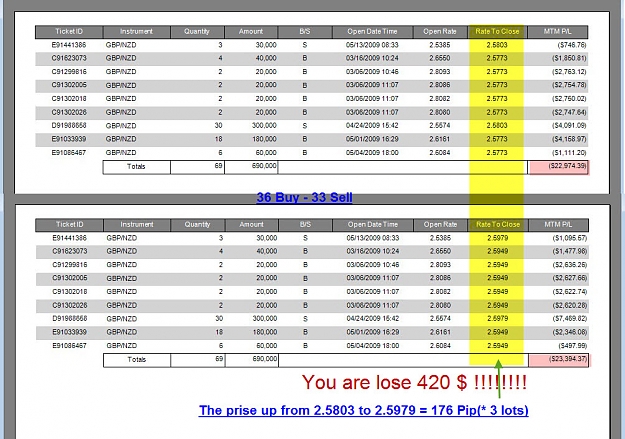625x439 pixels.
Task: Click the loss value ($2,627.66)
Action: click(x=570, y=278)
